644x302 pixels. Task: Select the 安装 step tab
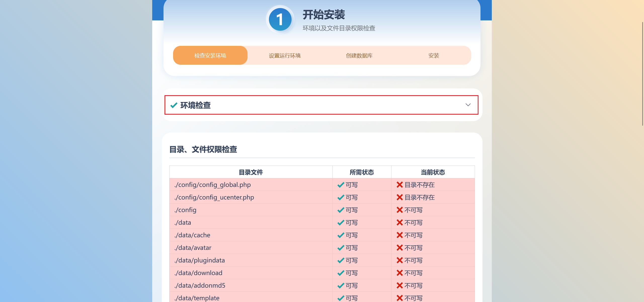point(434,55)
